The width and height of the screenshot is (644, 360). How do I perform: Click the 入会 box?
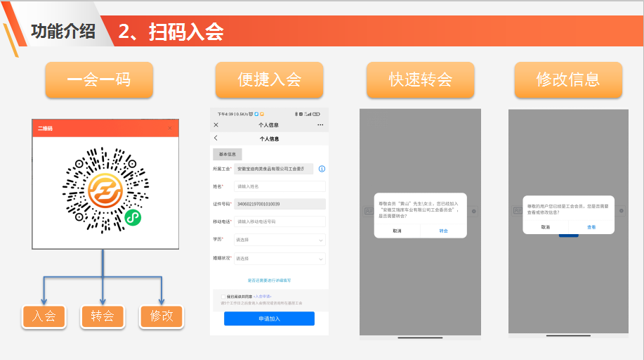44,316
